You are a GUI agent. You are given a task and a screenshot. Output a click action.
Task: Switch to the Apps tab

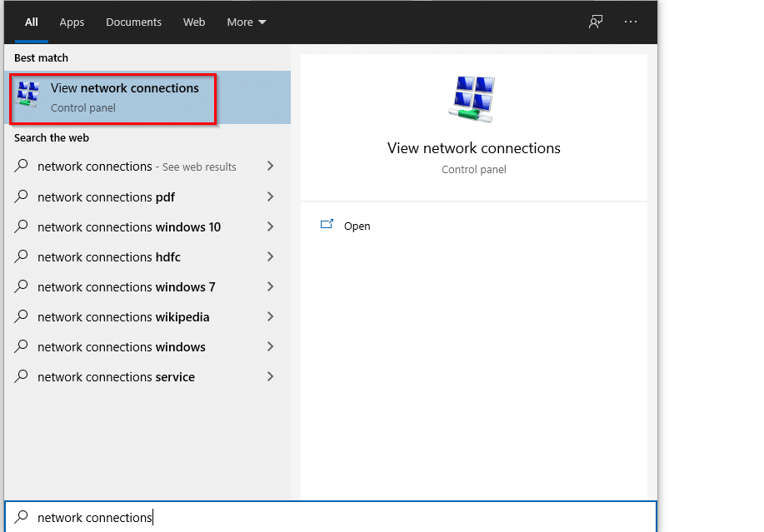click(72, 22)
